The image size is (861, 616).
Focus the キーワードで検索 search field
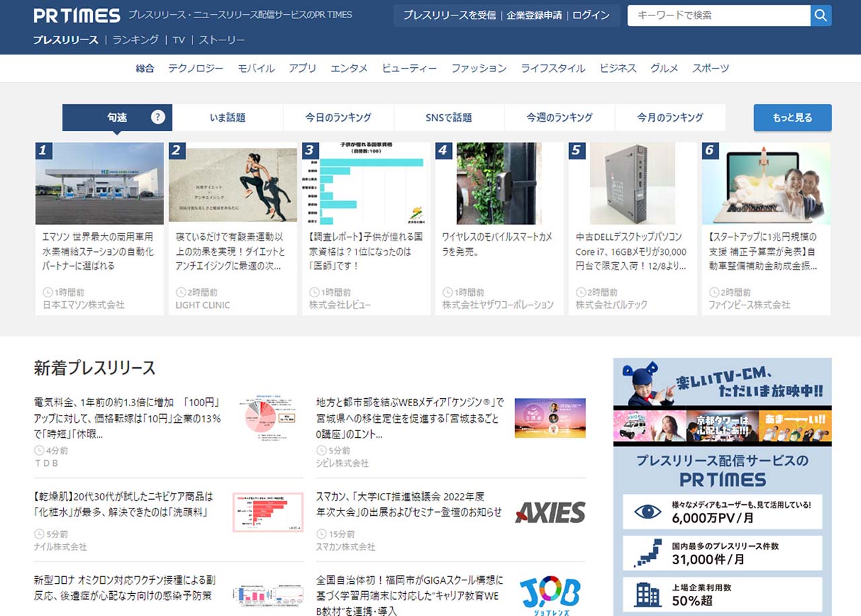pos(719,15)
